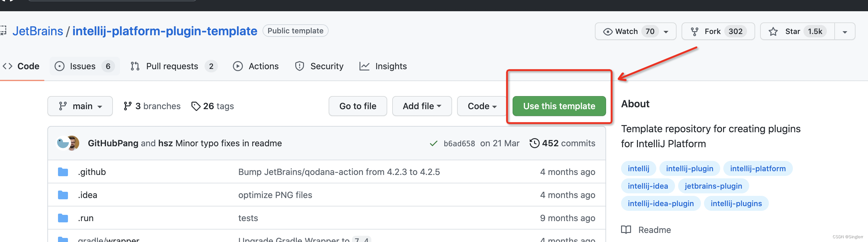The width and height of the screenshot is (868, 242).
Task: Click the Readme book icon
Action: tap(626, 230)
